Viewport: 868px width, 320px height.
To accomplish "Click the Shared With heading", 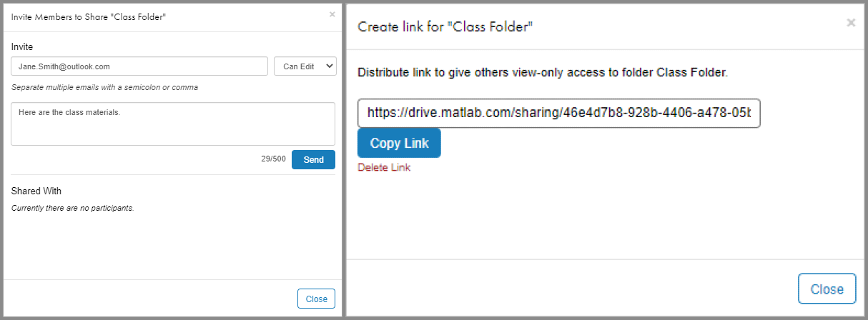I will click(36, 191).
